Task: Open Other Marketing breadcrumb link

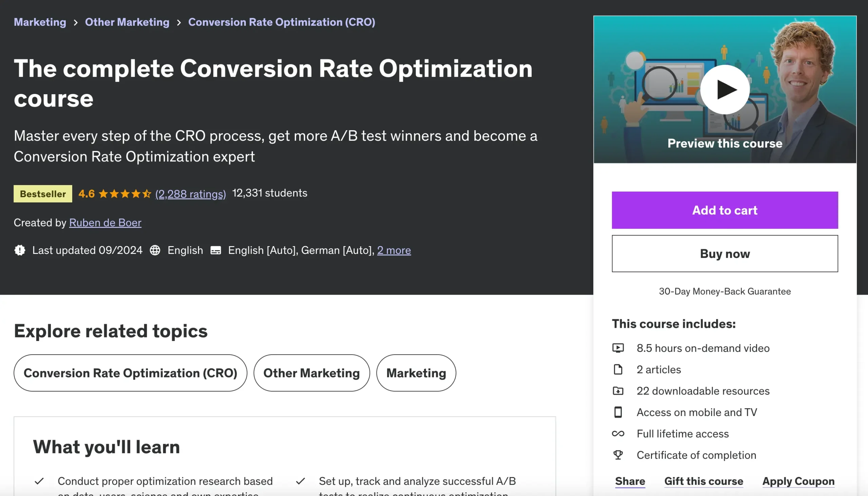Action: (x=127, y=22)
